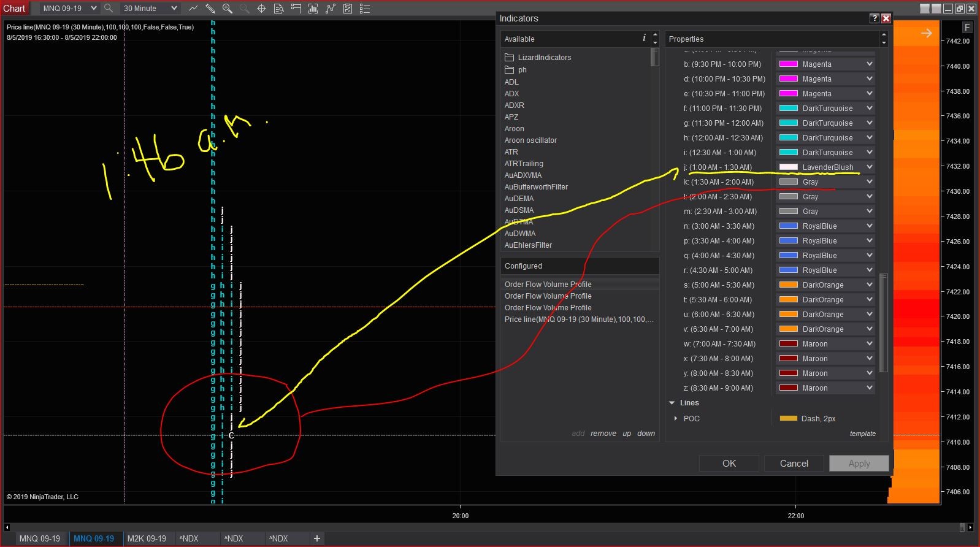
Task: Open the 30 Minute interval dropdown
Action: (x=150, y=9)
